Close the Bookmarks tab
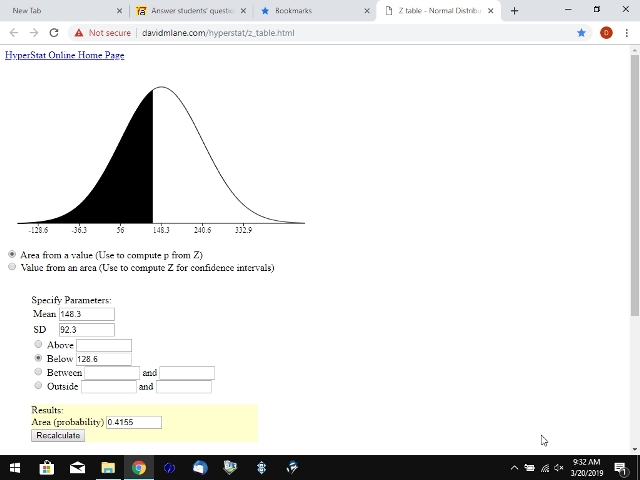 click(x=367, y=11)
